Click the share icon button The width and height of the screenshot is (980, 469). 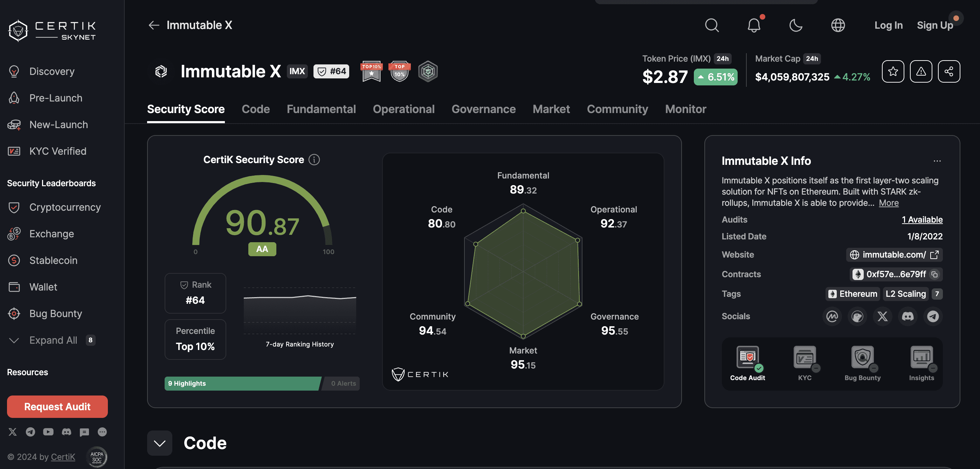pyautogui.click(x=949, y=71)
